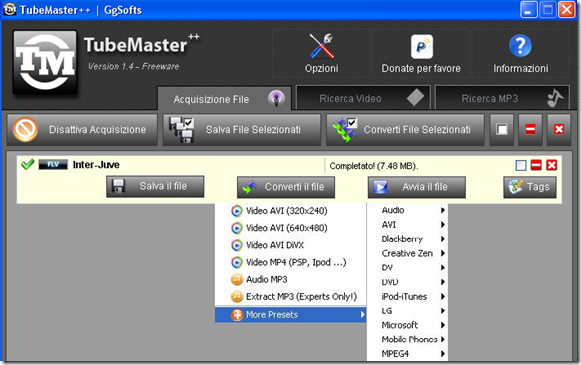
Task: Click the green checkmark next to Inter-Juve
Action: [x=27, y=164]
